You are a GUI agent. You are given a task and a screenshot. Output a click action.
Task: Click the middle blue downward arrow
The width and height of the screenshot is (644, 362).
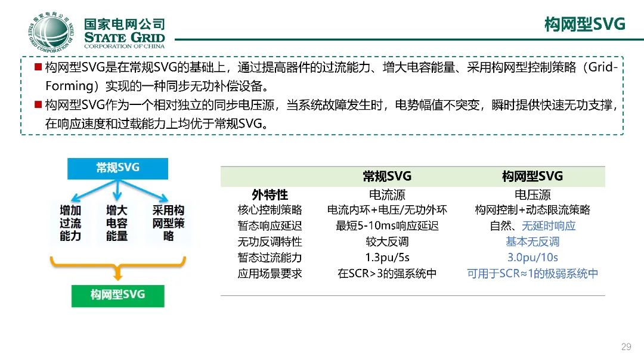pyautogui.click(x=117, y=191)
